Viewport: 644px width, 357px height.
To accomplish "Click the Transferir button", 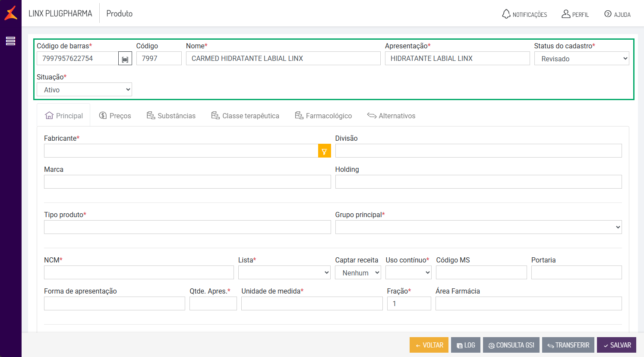I will pos(568,345).
